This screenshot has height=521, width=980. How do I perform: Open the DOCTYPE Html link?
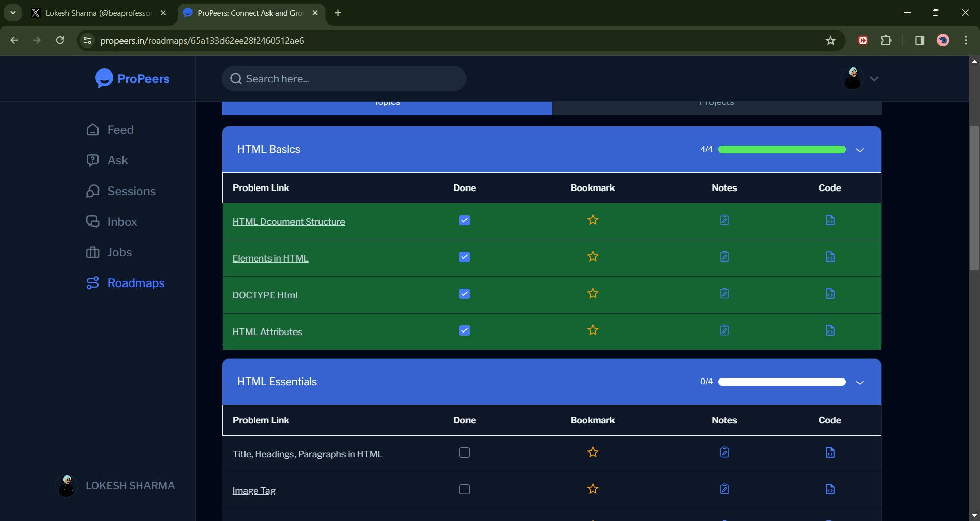pos(264,295)
